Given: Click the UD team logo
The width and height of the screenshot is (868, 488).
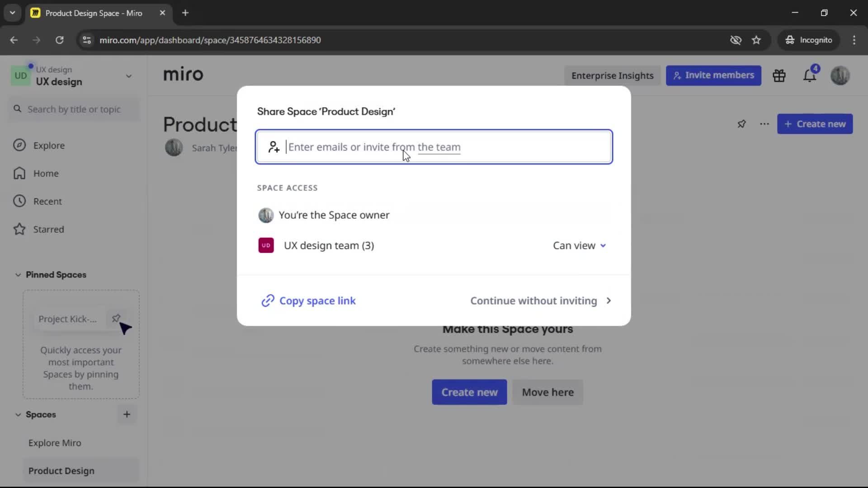Looking at the screenshot, I should (21, 76).
